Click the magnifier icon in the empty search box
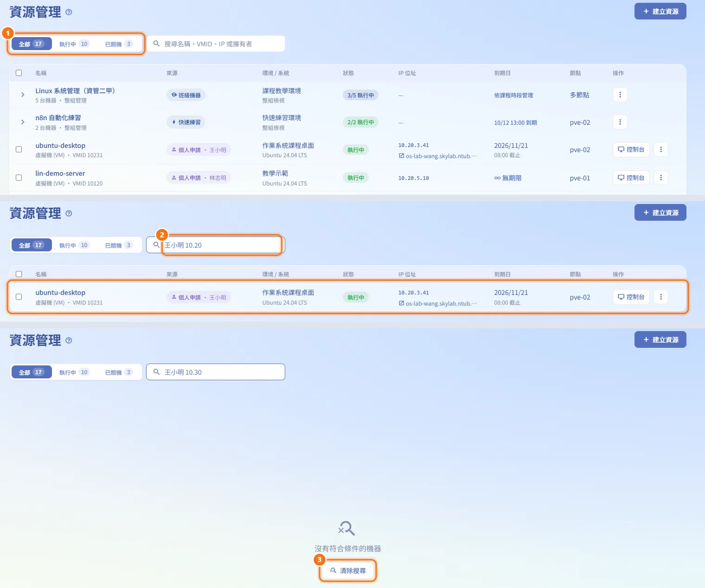Viewport: 705px width, 588px height. click(156, 44)
